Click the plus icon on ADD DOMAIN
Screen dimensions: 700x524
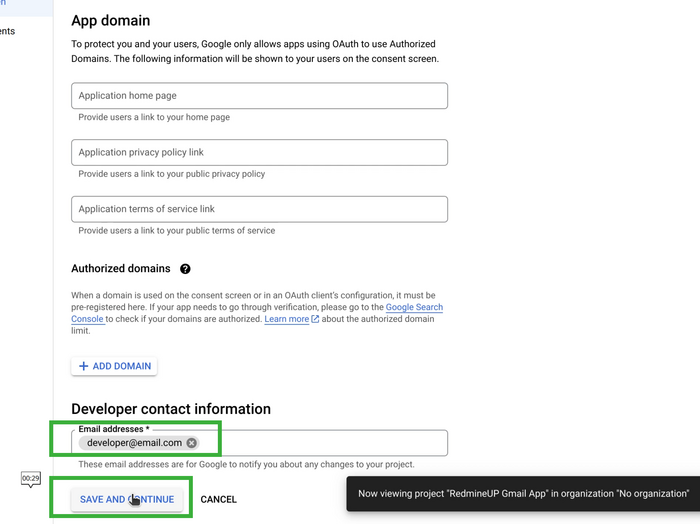coord(84,366)
